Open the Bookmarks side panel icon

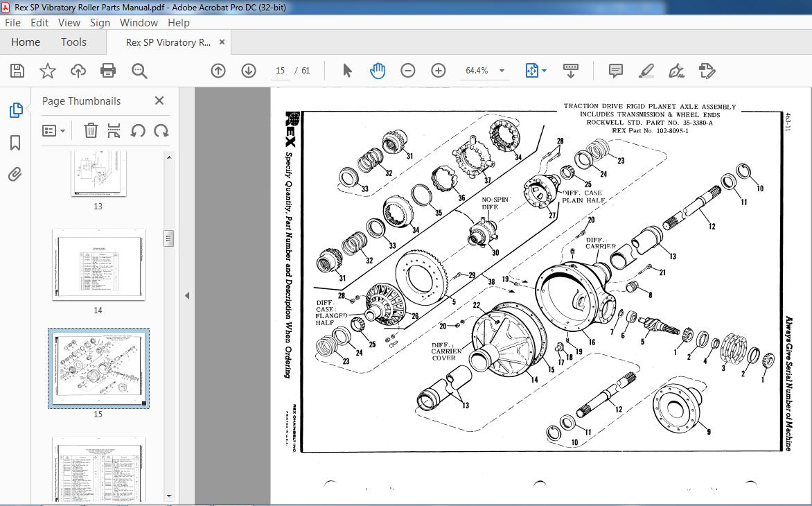click(15, 143)
